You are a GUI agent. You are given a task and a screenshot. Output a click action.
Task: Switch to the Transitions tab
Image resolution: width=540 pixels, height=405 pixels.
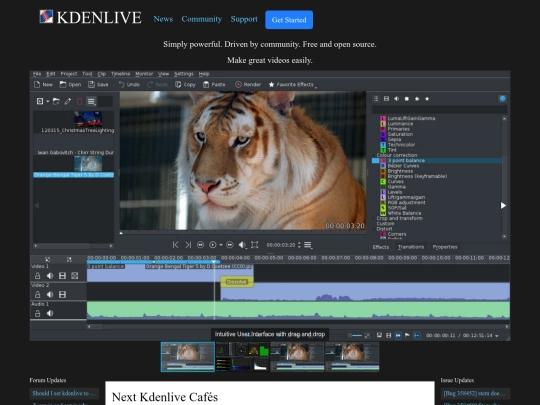tap(411, 247)
